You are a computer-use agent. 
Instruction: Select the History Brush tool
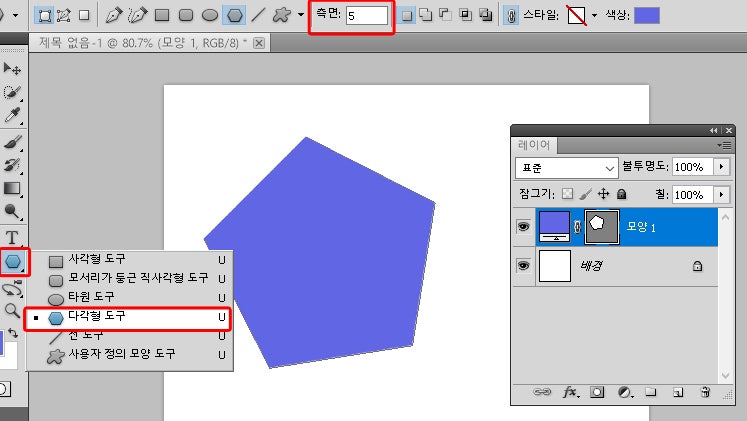(x=12, y=165)
